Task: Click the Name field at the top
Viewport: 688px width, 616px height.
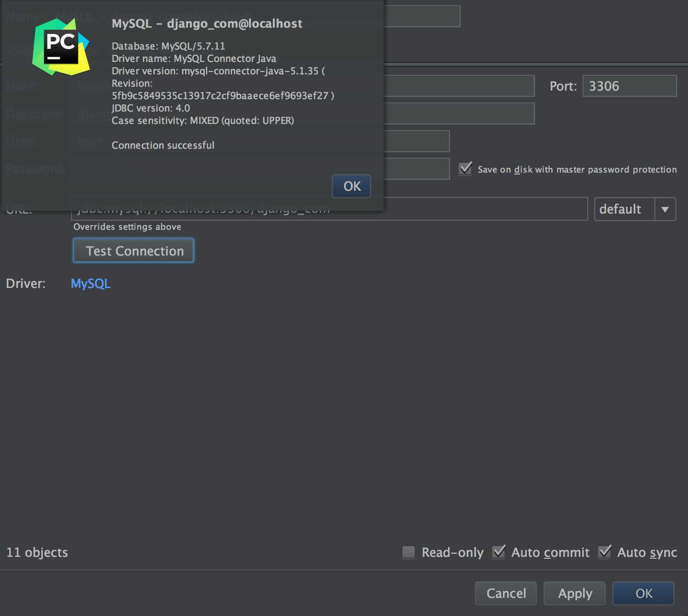Action: point(422,16)
